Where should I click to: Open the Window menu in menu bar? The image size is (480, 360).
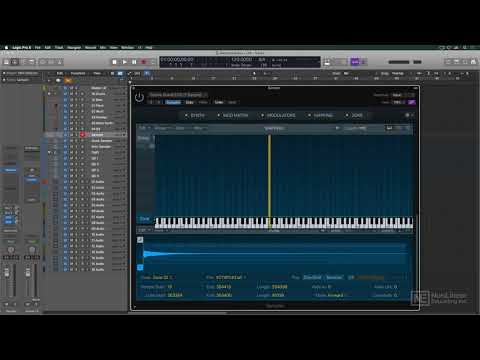pyautogui.click(x=127, y=47)
